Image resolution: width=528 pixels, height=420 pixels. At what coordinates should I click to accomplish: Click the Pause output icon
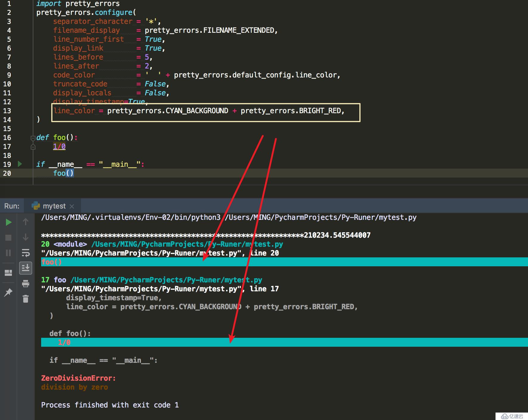(x=9, y=253)
